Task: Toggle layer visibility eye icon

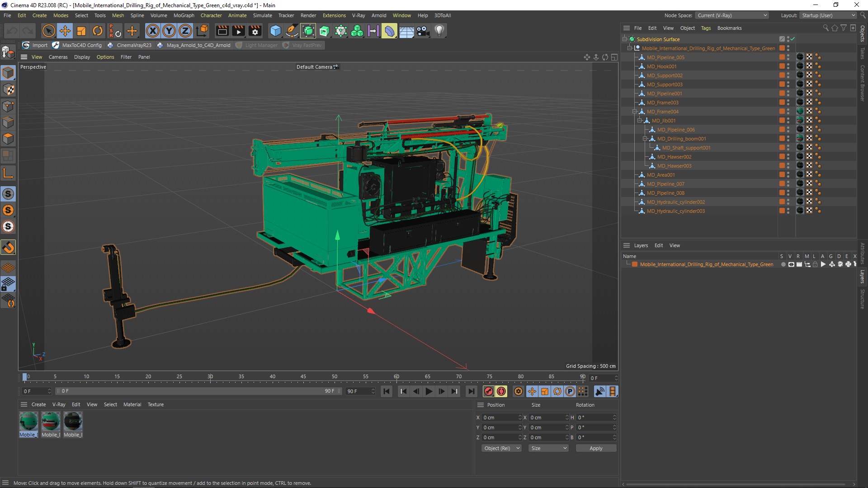Action: tap(791, 264)
